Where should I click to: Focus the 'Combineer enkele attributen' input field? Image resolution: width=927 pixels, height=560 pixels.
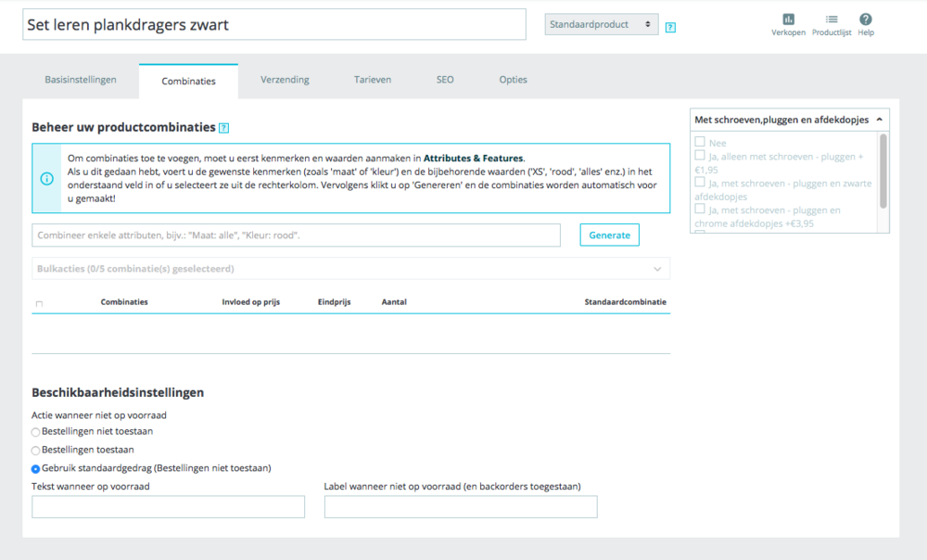coord(297,235)
